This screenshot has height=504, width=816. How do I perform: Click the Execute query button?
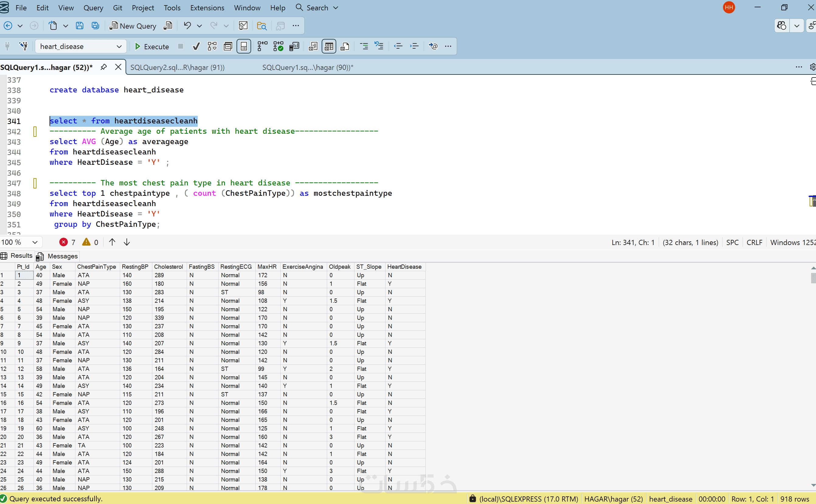coord(151,46)
